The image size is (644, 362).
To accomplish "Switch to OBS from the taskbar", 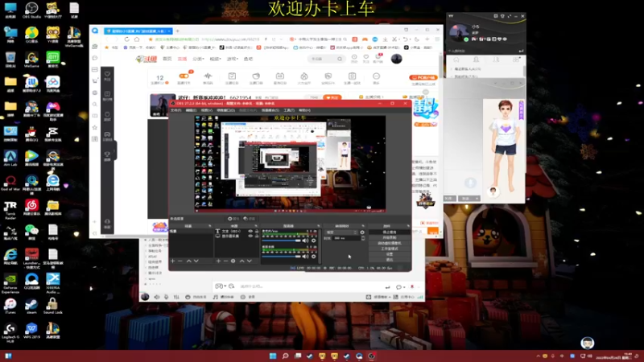I will [371, 356].
